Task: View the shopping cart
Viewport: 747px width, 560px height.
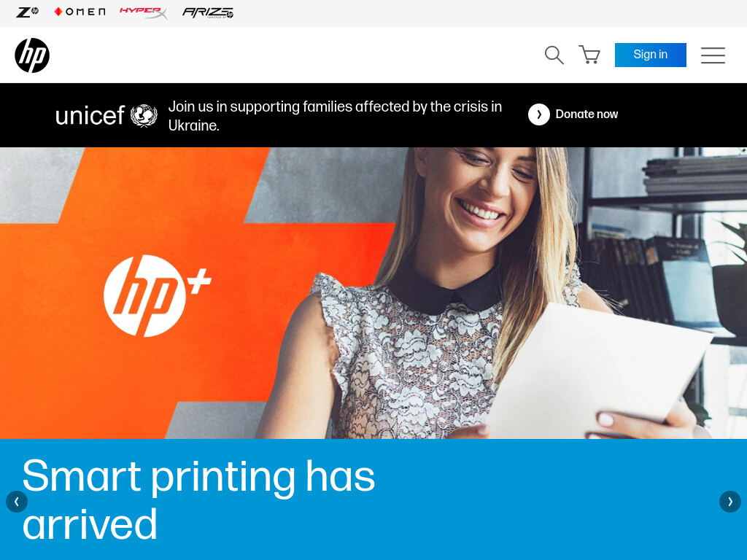Action: click(x=589, y=55)
